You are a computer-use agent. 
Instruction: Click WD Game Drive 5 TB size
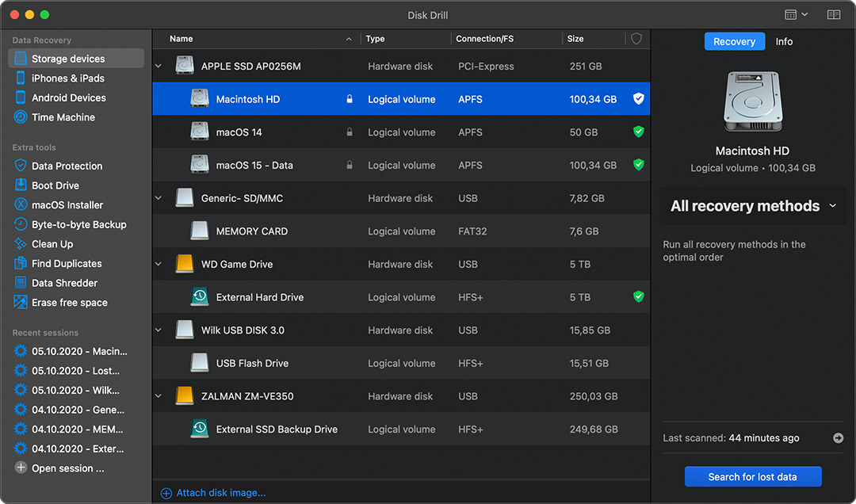(579, 264)
